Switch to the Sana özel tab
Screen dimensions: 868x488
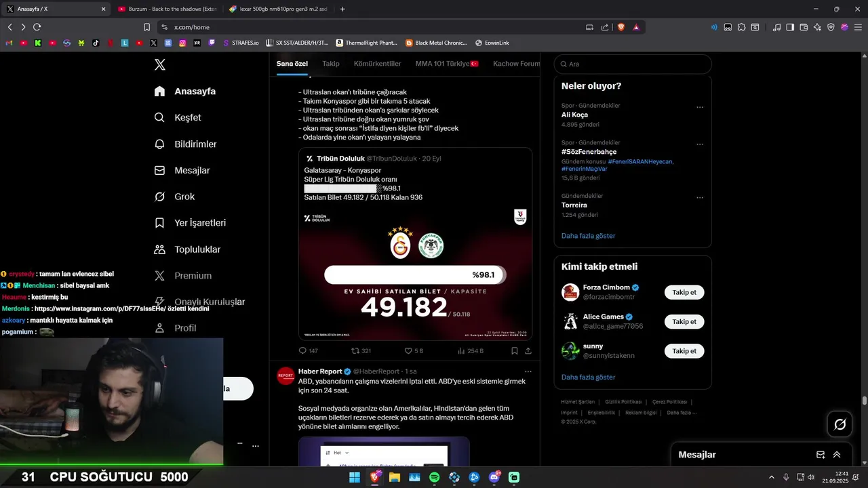tap(292, 64)
